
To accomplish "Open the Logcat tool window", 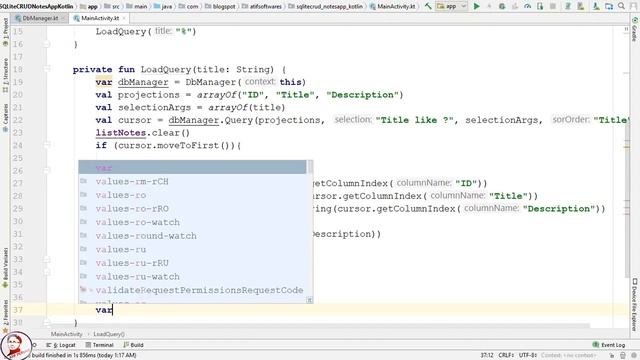I will [x=61, y=345].
